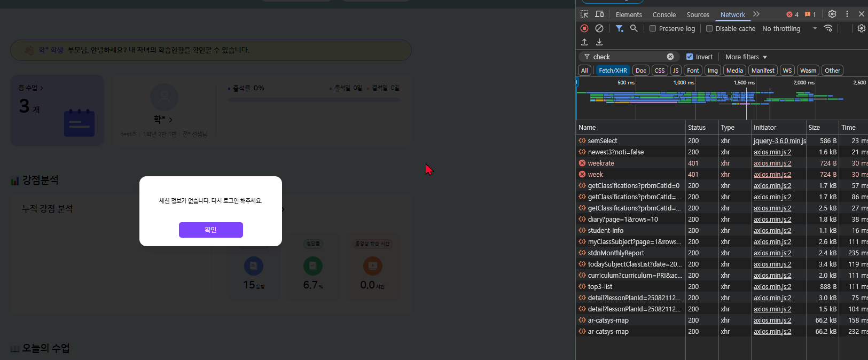The image size is (868, 360).
Task: Click the error icon of the week request
Action: (x=582, y=174)
